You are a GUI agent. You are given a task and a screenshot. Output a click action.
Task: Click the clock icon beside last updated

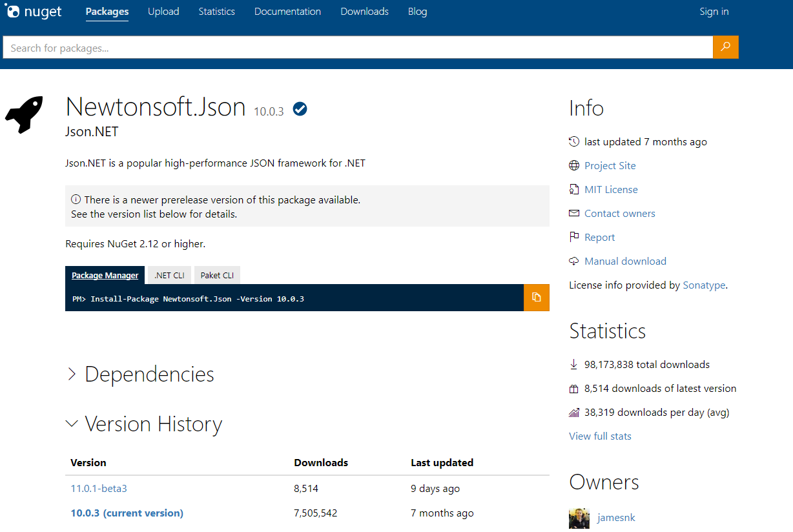574,141
